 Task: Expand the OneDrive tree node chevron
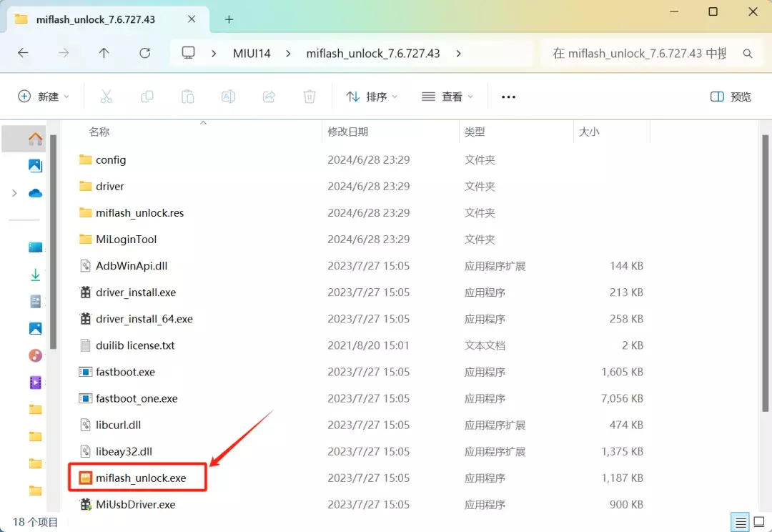15,193
